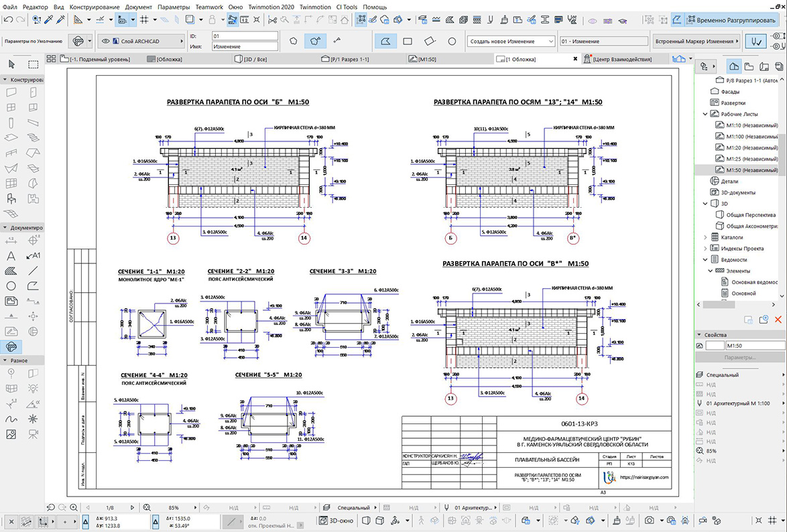Image resolution: width=787 pixels, height=532 pixels.
Task: Click the 3D-window button
Action: [337, 521]
